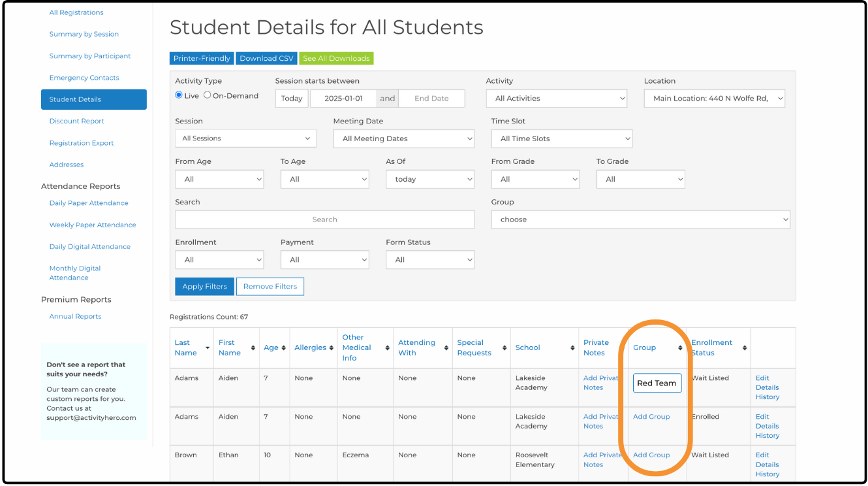Image resolution: width=868 pixels, height=486 pixels.
Task: Click the Apply Filters button
Action: [205, 286]
